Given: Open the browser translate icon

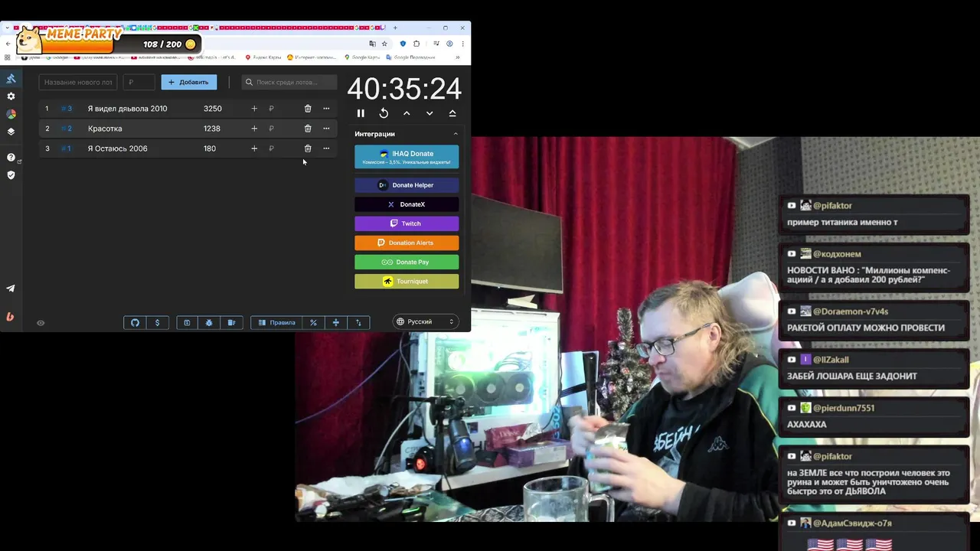Looking at the screenshot, I should click(x=373, y=44).
